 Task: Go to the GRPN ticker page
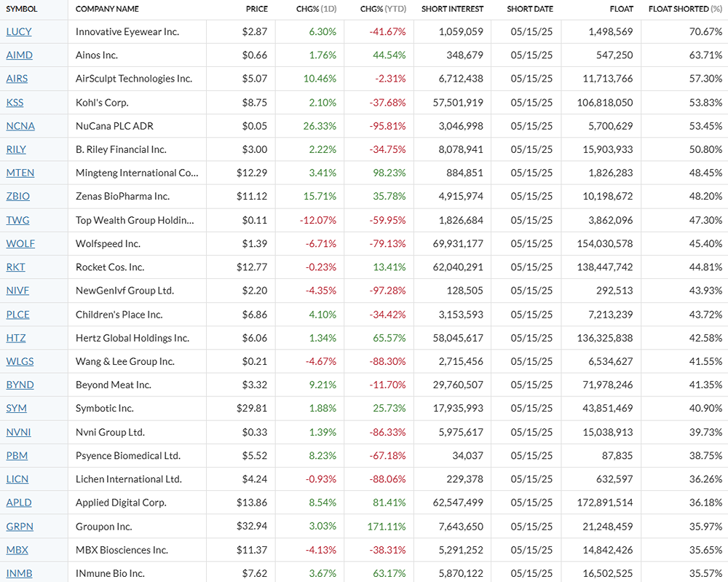click(20, 526)
